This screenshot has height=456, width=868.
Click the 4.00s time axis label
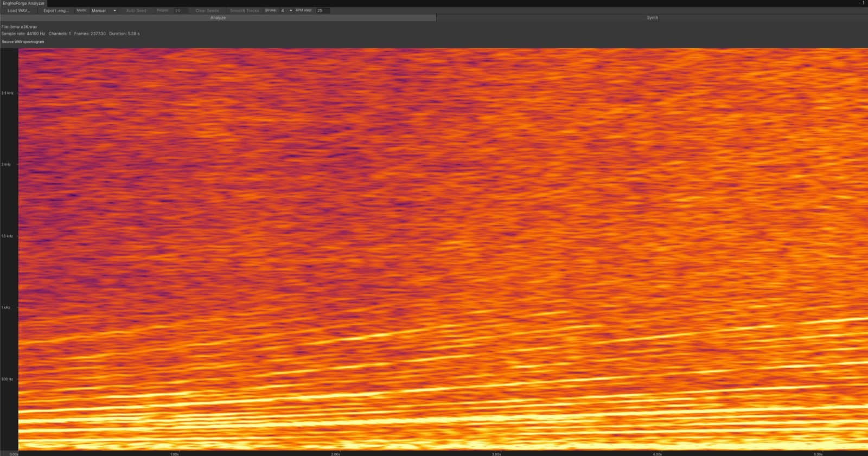tap(658, 454)
